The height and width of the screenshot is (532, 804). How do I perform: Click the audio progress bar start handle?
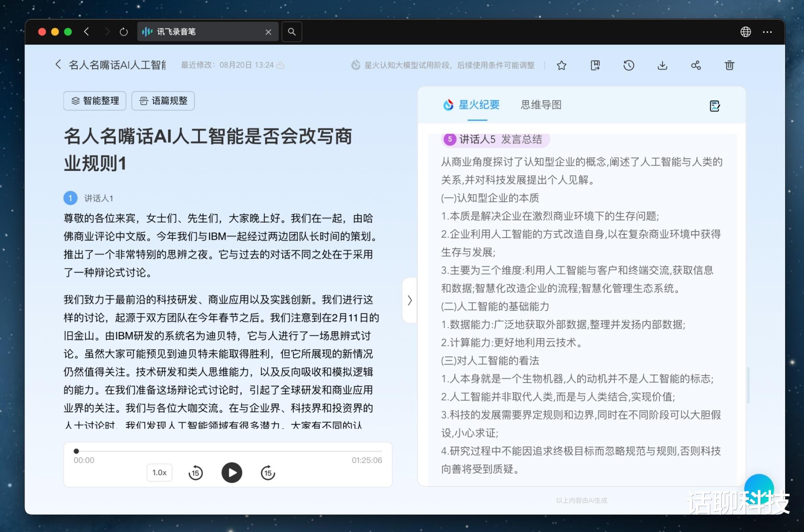(x=76, y=451)
